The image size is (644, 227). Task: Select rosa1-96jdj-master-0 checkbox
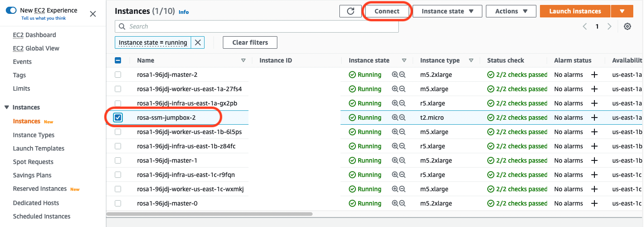click(x=118, y=203)
